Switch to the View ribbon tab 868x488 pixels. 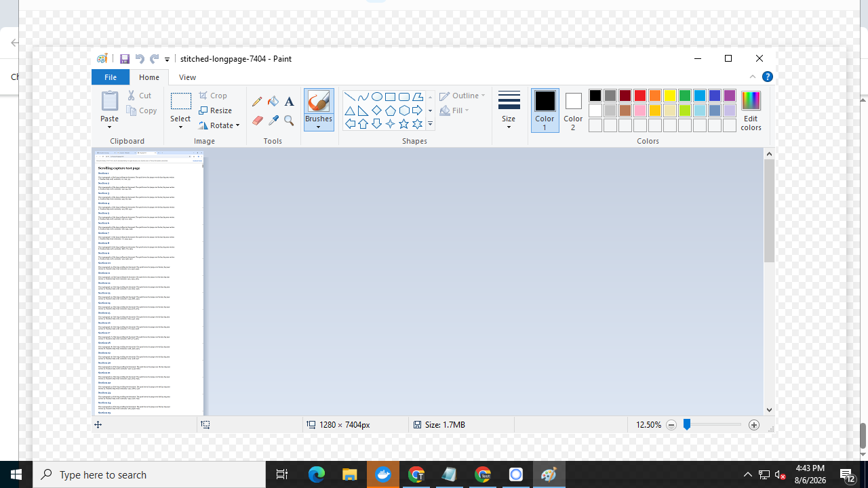click(x=187, y=77)
